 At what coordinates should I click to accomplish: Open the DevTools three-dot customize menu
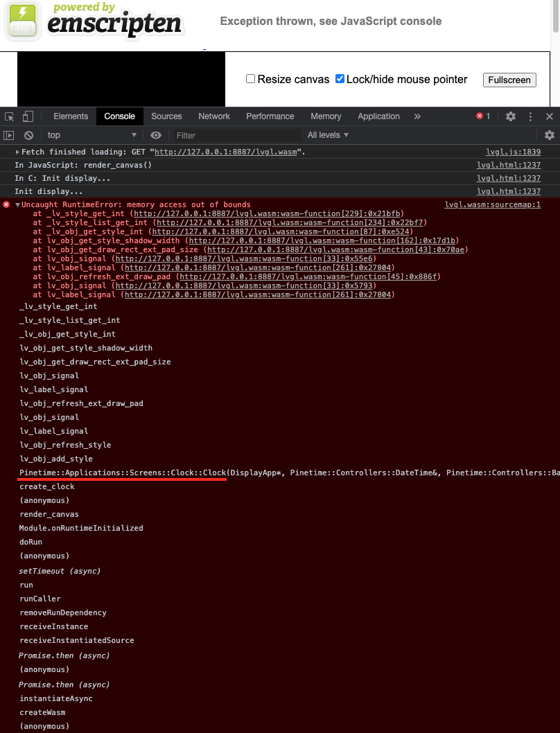click(x=531, y=116)
